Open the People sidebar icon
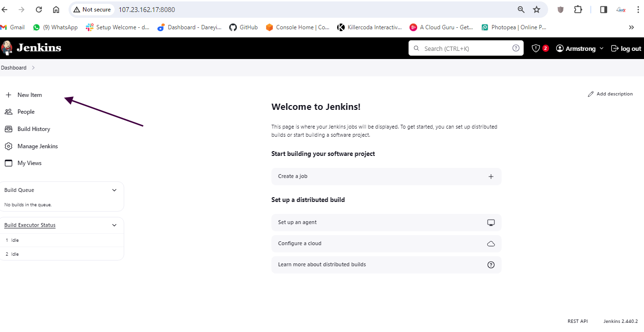Viewport: 644px width, 332px height. (8, 112)
